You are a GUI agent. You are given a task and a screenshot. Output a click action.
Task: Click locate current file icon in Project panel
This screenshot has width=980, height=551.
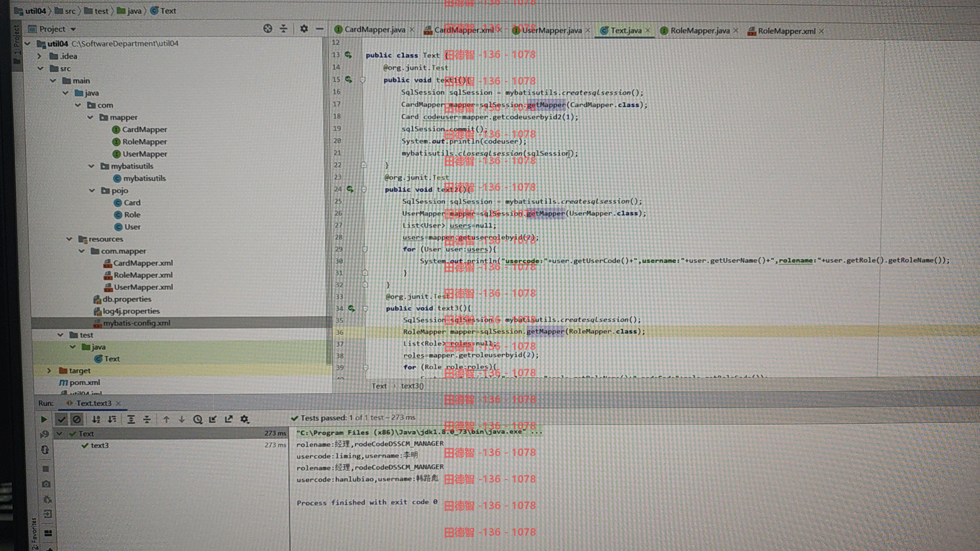click(x=267, y=29)
